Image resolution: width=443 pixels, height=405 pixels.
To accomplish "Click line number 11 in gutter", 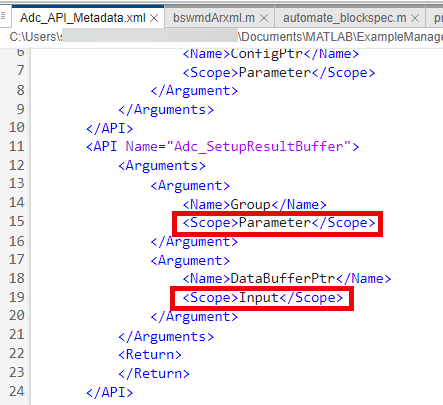I will [17, 146].
